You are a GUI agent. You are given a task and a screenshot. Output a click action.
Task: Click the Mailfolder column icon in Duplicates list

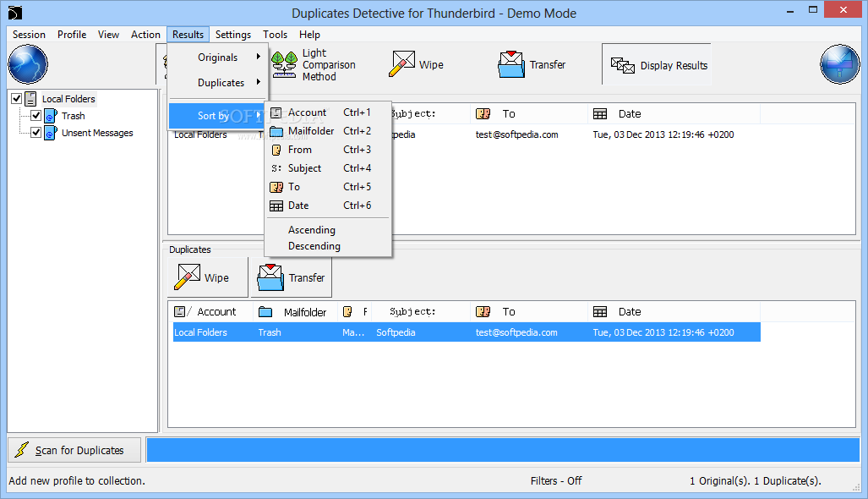click(265, 312)
